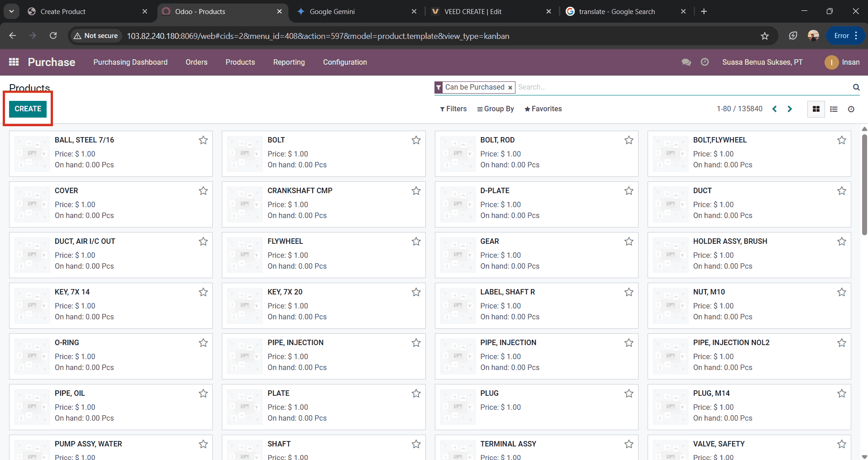Go to previous page of products
This screenshot has height=460, width=868.
click(x=774, y=109)
